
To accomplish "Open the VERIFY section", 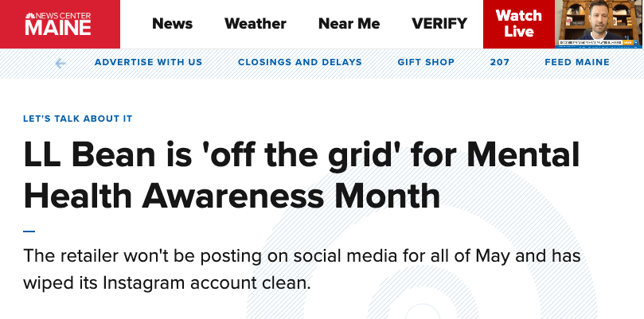I will (x=439, y=24).
